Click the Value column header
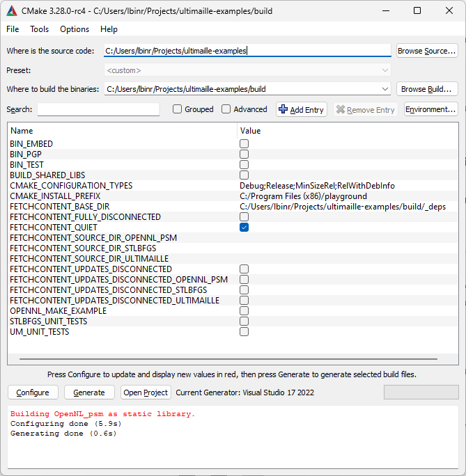The height and width of the screenshot is (476, 466). pos(348,131)
